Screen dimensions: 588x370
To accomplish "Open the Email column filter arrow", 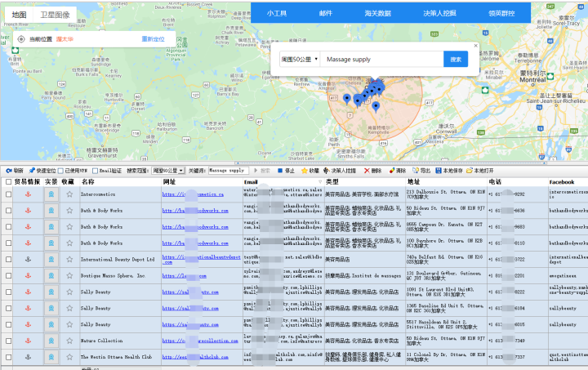I will pyautogui.click(x=320, y=182).
